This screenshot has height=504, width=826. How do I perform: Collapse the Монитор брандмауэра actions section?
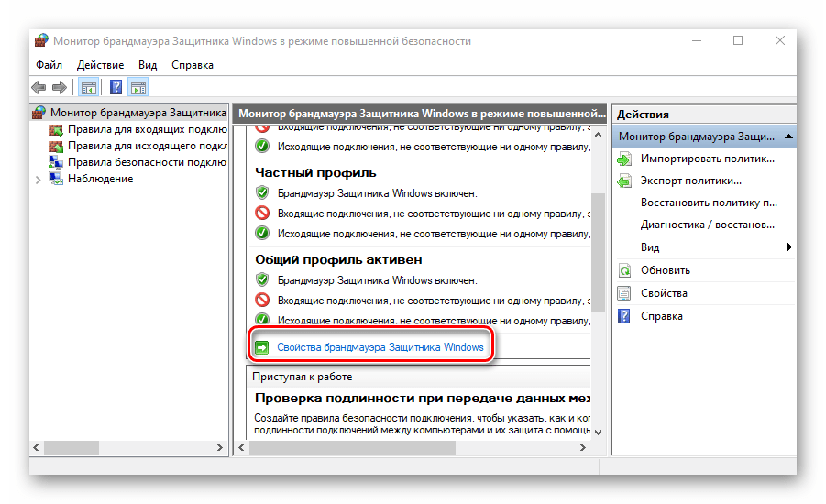point(788,137)
